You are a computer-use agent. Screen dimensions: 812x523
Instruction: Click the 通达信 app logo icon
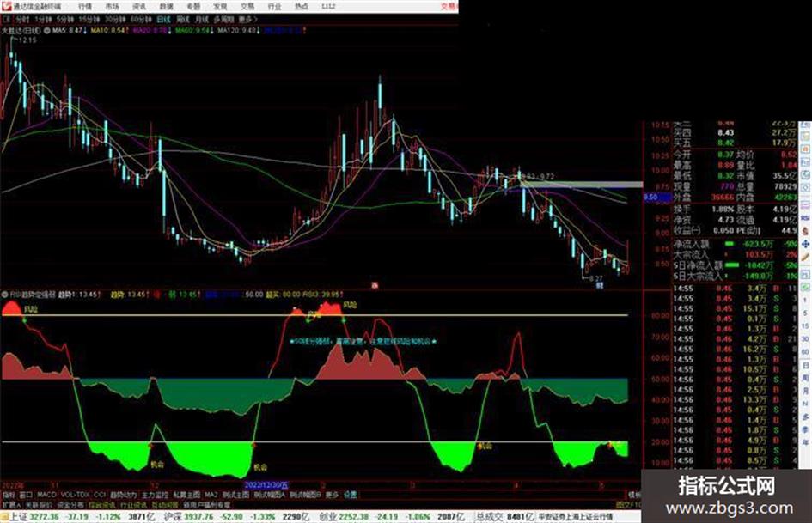click(6, 6)
